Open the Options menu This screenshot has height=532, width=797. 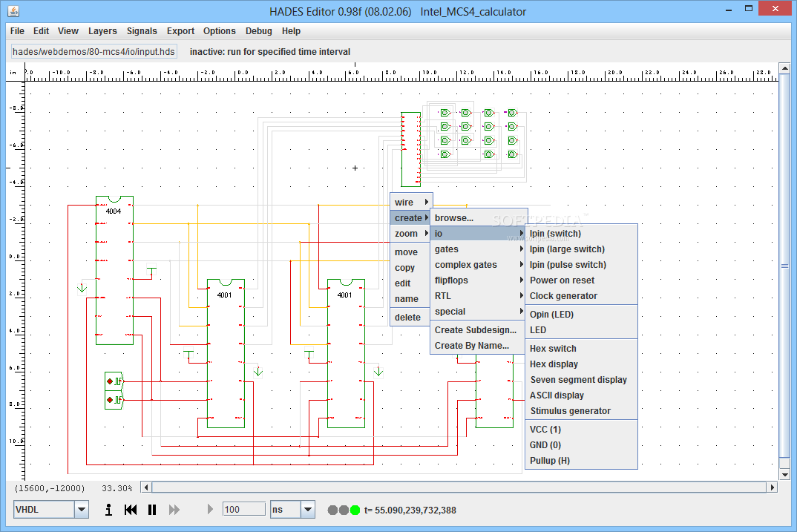pyautogui.click(x=220, y=31)
